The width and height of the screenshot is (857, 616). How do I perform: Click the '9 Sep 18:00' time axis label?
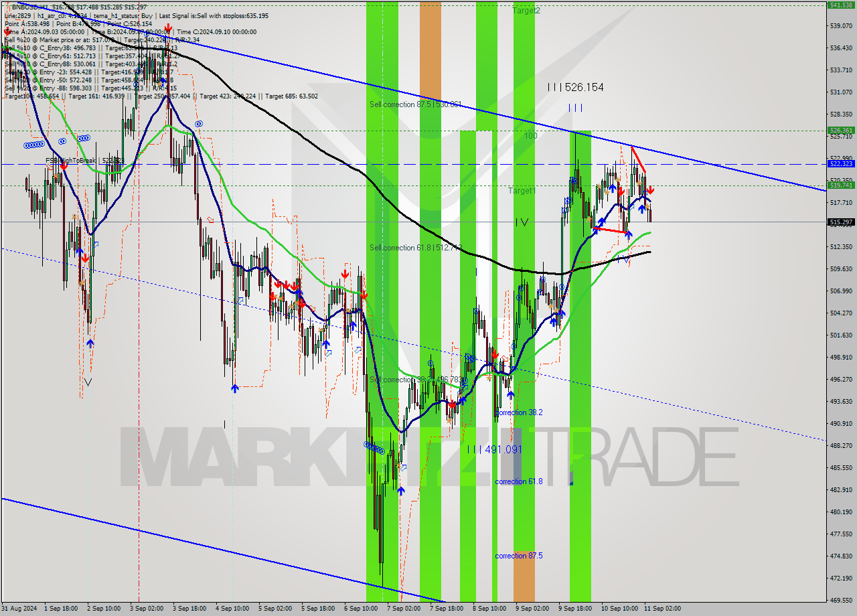click(575, 609)
